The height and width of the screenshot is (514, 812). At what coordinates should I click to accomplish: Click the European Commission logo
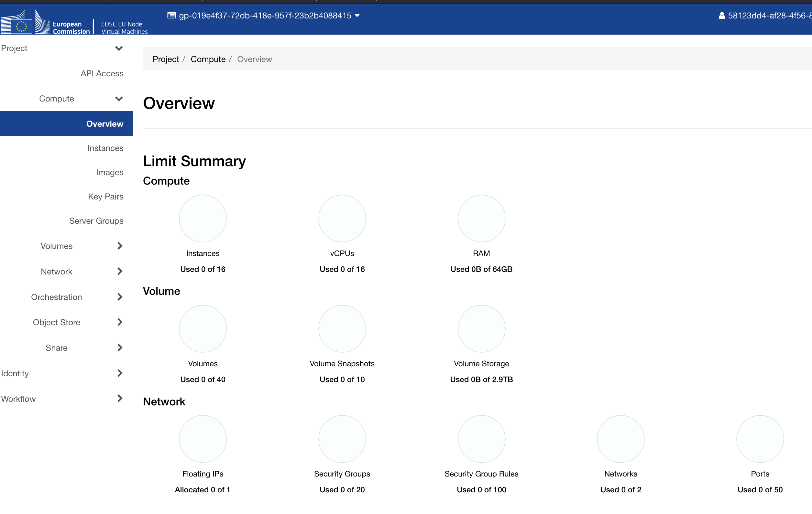pyautogui.click(x=45, y=22)
